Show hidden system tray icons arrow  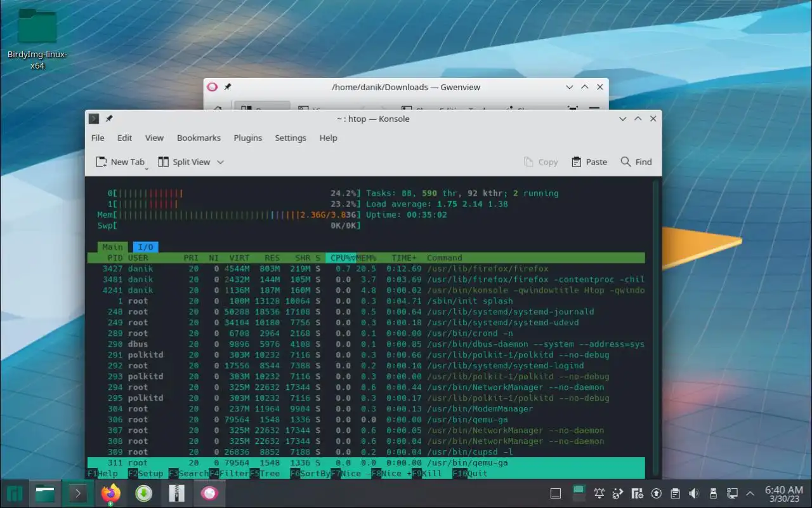[751, 493]
